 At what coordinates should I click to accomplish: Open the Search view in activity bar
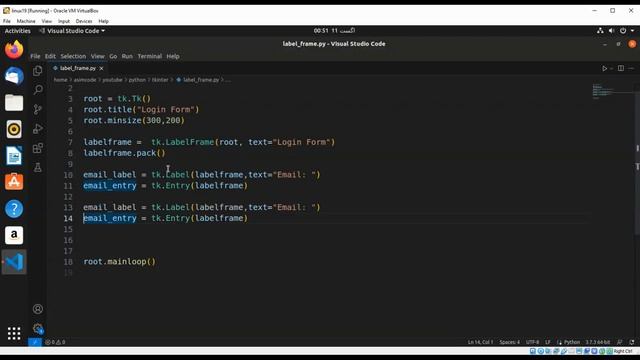[38, 89]
